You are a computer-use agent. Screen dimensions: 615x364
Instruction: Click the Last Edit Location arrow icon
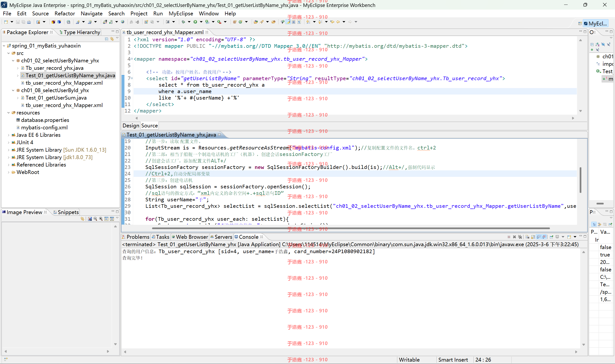[x=332, y=22]
